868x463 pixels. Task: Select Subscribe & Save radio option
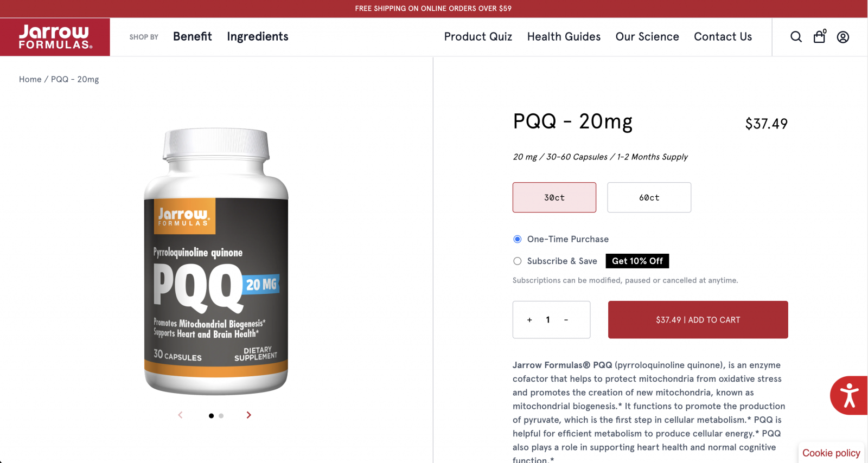518,261
